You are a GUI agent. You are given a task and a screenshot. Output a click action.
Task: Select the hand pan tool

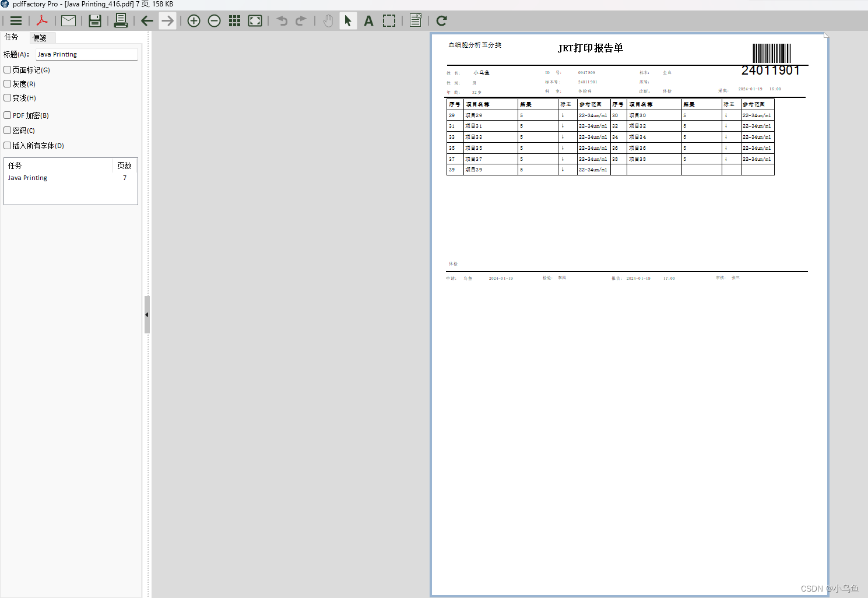pos(328,21)
